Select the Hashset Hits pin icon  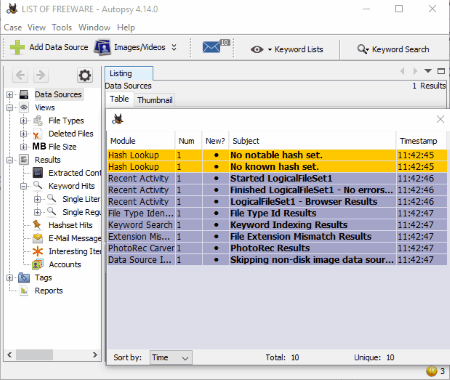pyautogui.click(x=37, y=225)
